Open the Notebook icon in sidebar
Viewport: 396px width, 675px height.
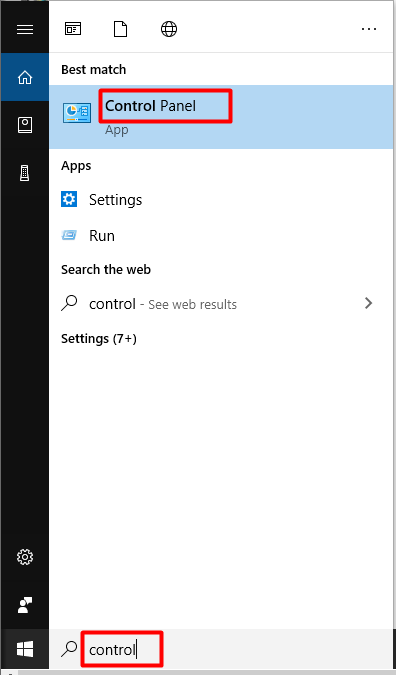(25, 125)
